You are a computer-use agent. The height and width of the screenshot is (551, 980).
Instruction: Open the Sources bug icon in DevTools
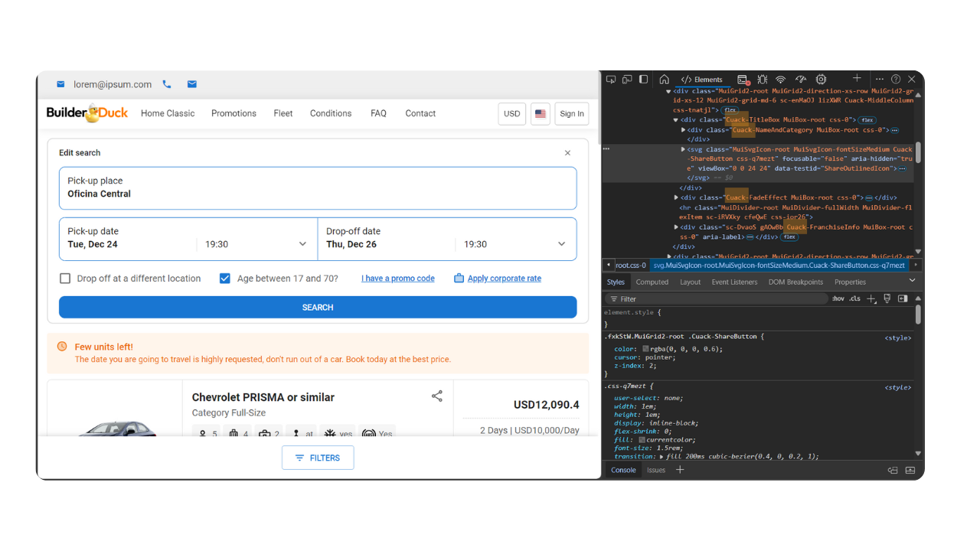762,79
